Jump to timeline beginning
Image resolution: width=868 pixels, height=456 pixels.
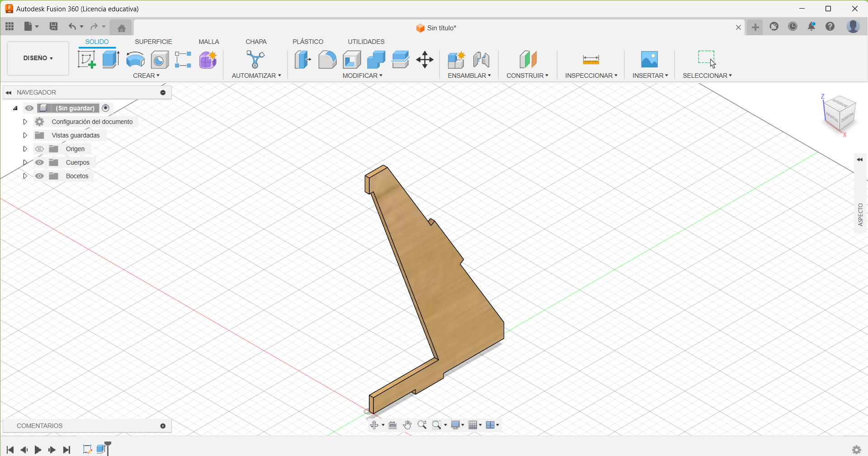tap(10, 450)
